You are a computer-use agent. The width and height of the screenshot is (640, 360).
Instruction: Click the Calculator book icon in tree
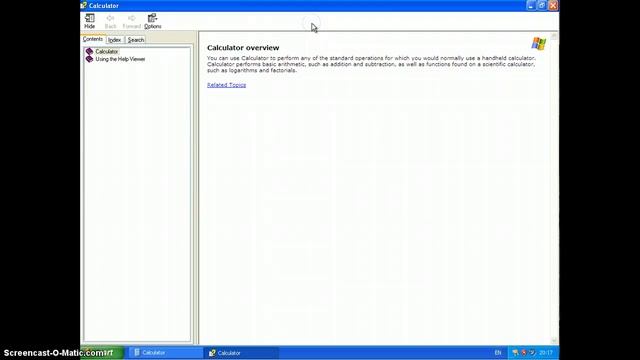(x=89, y=51)
